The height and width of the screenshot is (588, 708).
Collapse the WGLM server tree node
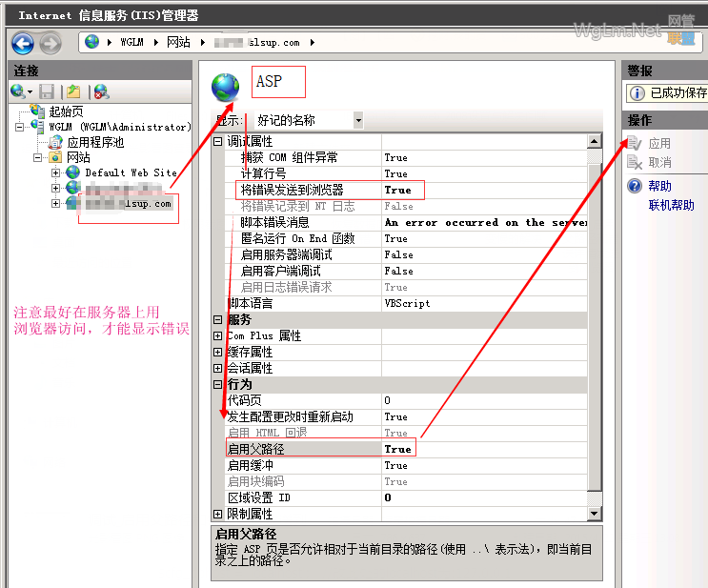[x=19, y=127]
